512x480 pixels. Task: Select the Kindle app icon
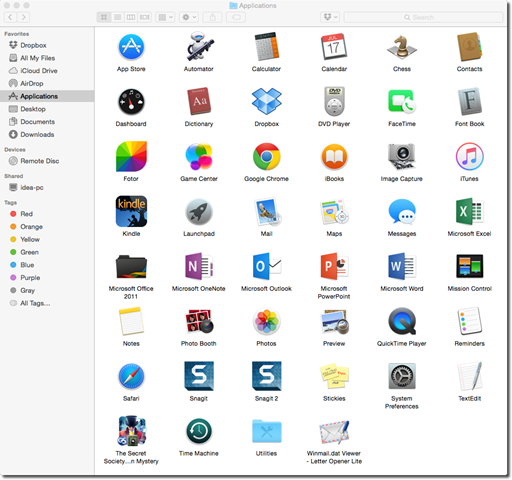131,212
